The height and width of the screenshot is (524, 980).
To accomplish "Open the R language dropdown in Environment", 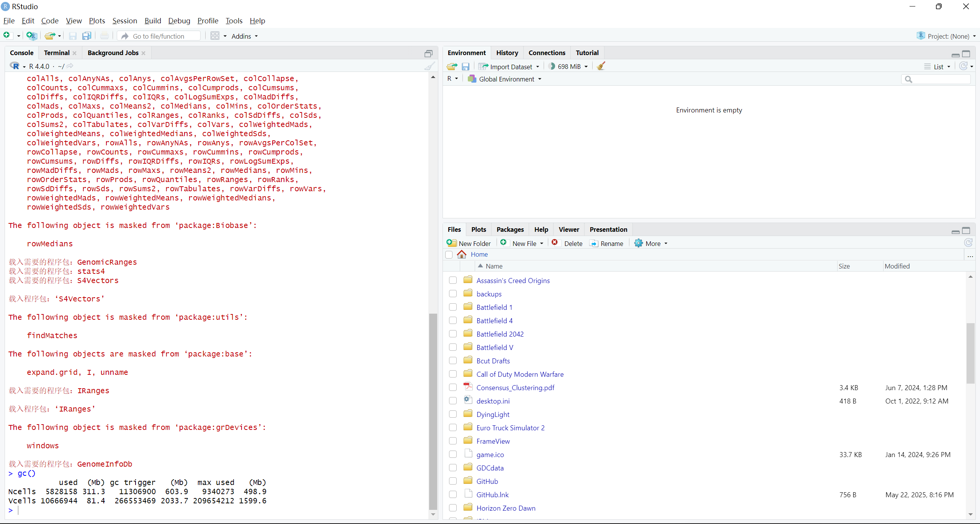I will [452, 78].
